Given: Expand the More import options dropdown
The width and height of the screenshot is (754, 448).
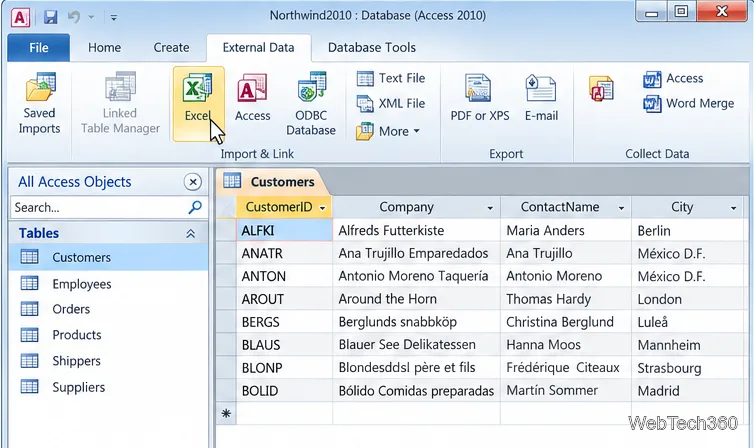Looking at the screenshot, I should click(x=388, y=131).
